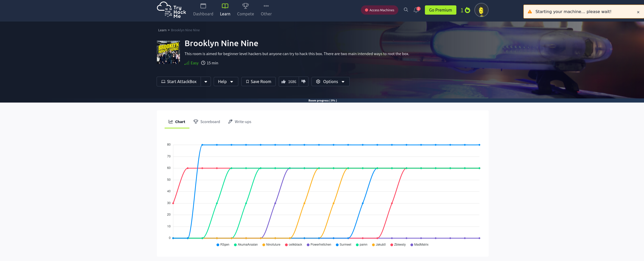Open the Brooklyn Nine Nine room thumbnail

pos(168,52)
